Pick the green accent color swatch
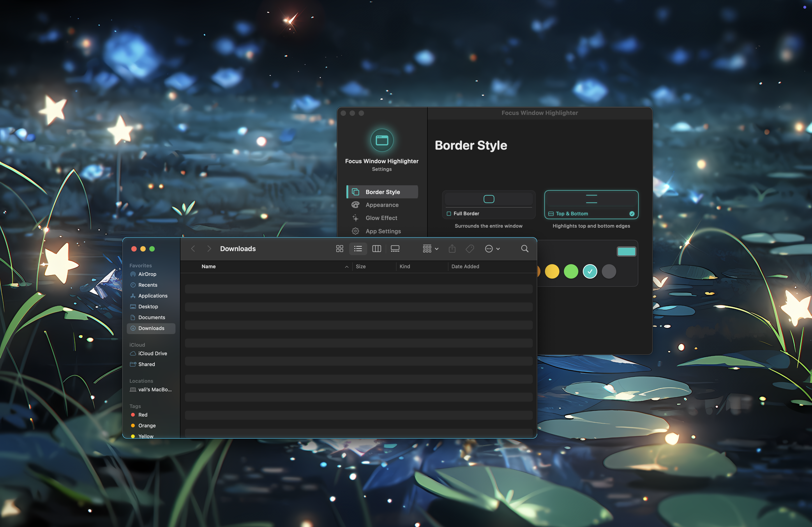Image resolution: width=812 pixels, height=527 pixels. pyautogui.click(x=571, y=271)
